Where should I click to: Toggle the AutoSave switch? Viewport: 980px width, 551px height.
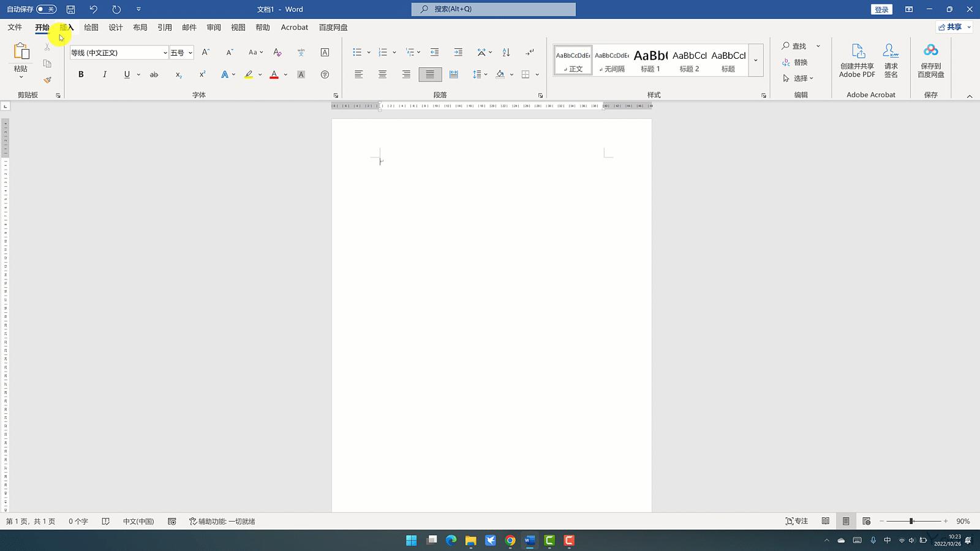click(x=46, y=9)
